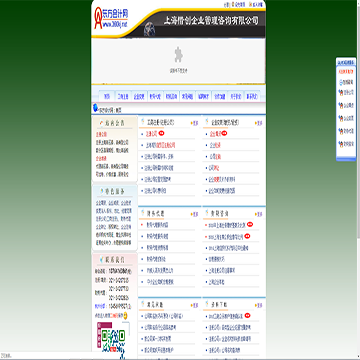The width and height of the screenshot is (360, 360).
Task: Open the 工商注册 navigation tab
Action: pos(123,97)
